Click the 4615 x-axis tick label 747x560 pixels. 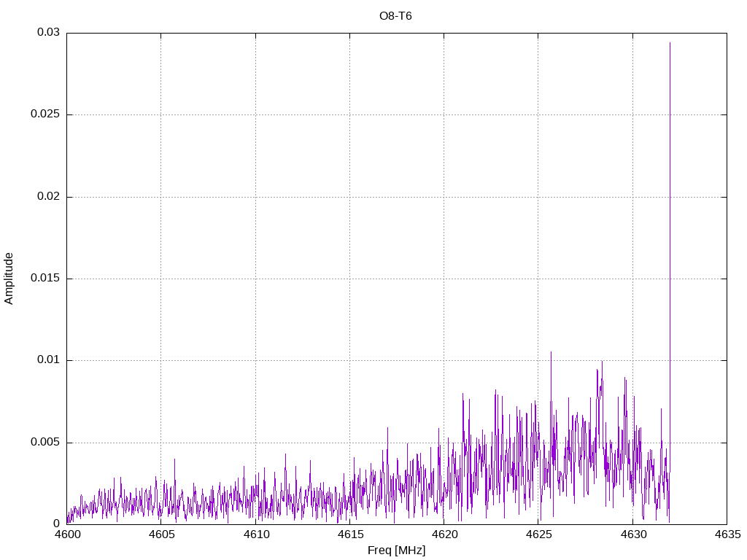pos(349,535)
